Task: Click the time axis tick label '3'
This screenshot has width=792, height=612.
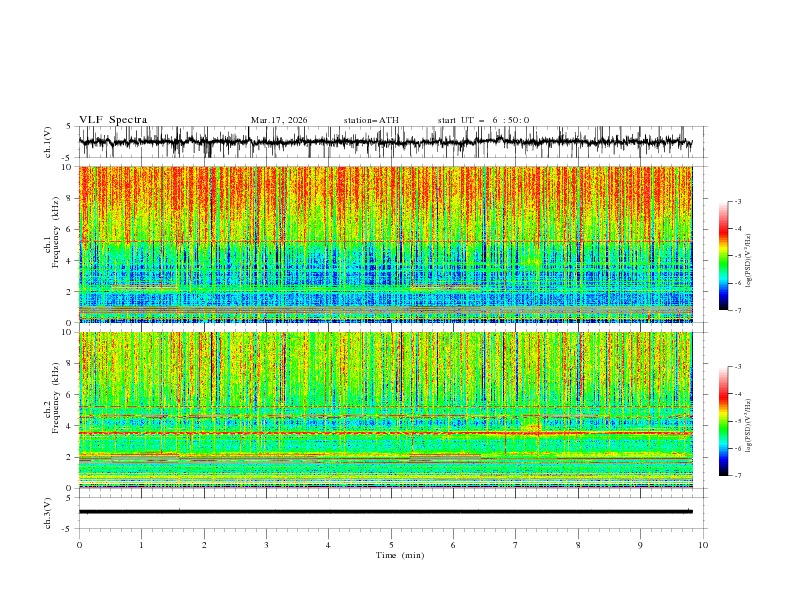Action: 266,545
